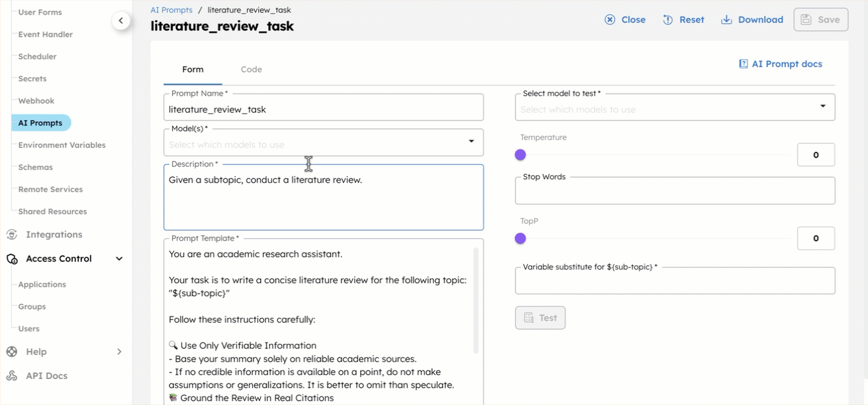This screenshot has height=405, width=868.
Task: Click text "Use Only Verifiable Information"
Action: pos(248,346)
